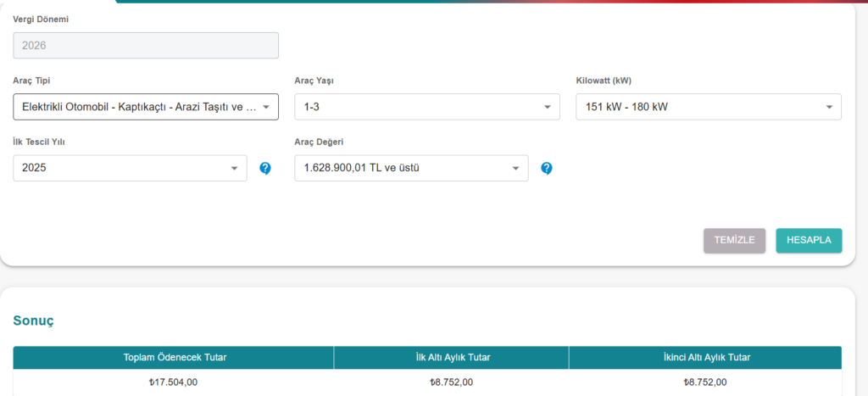Click the Sonuç section heading
868x396 pixels.
pos(34,321)
